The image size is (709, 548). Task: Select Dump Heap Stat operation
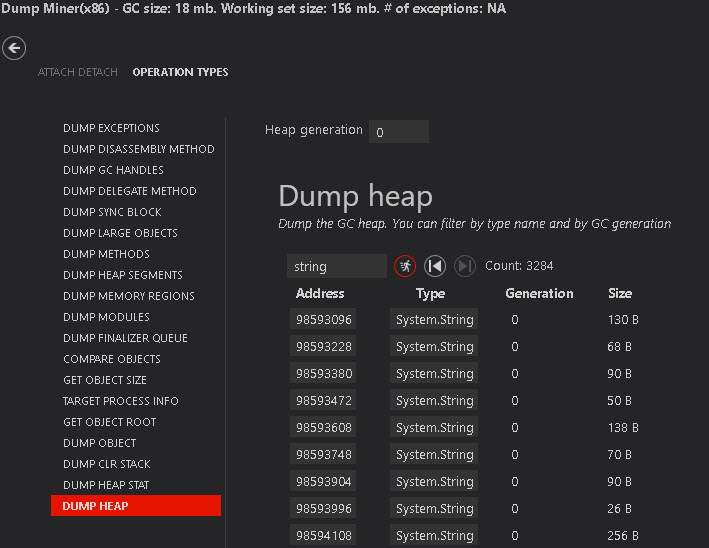pos(106,485)
